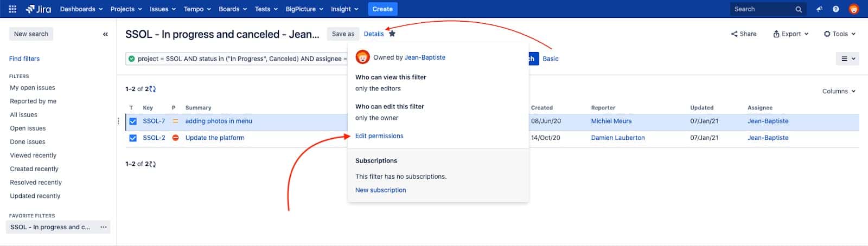
Task: Click the New search button
Action: pos(31,34)
